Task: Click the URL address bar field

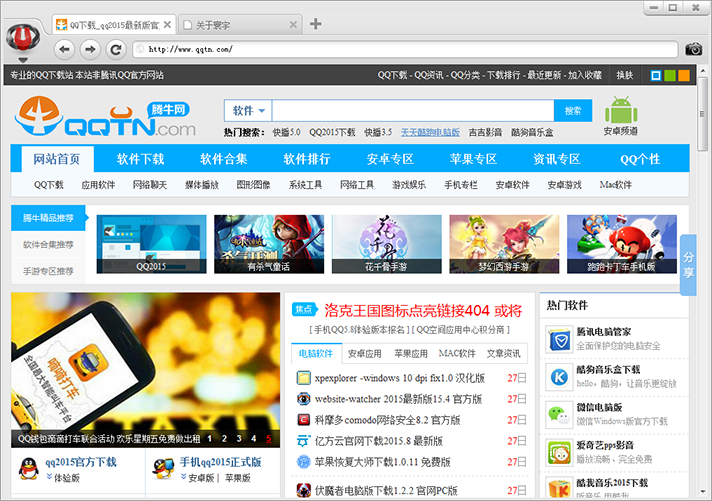Action: click(x=400, y=48)
